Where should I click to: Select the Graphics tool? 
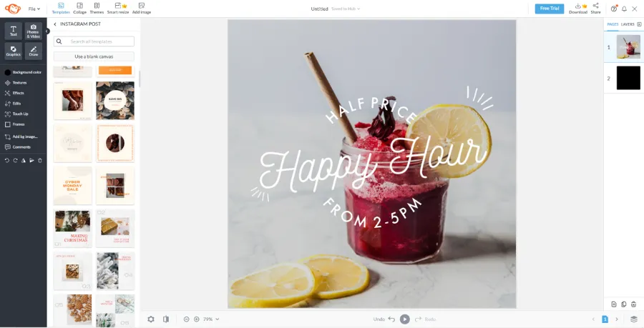[14, 51]
